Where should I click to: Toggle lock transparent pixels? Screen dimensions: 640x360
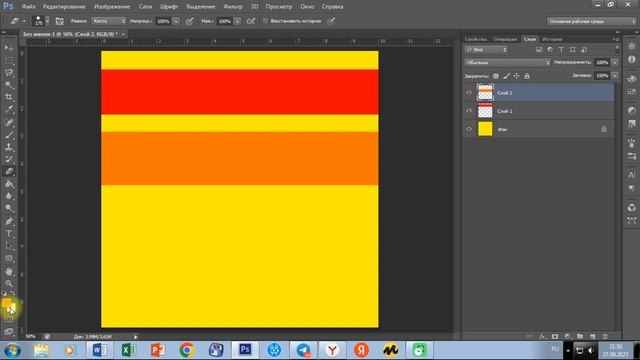coord(496,76)
